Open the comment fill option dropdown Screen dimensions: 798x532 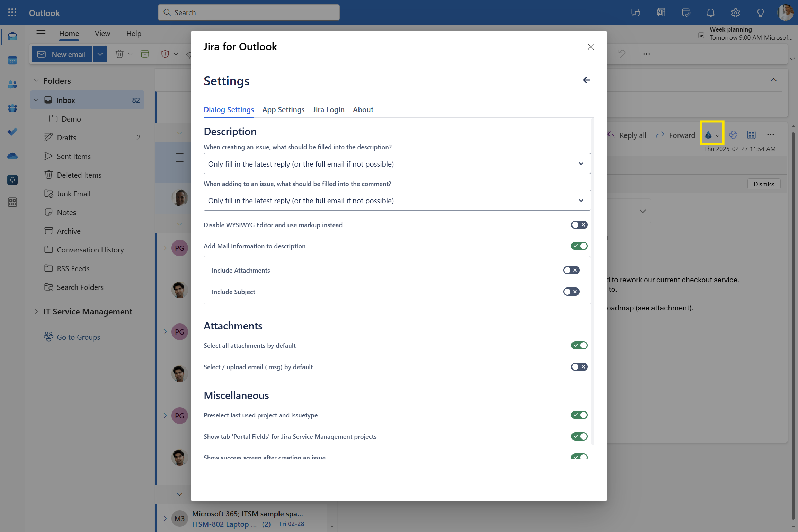tap(397, 201)
